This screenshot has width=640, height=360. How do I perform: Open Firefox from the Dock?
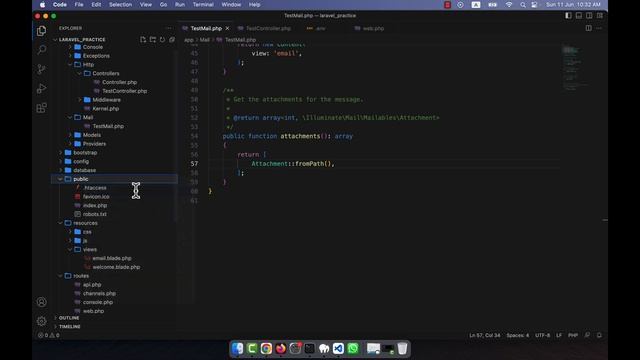[280, 348]
